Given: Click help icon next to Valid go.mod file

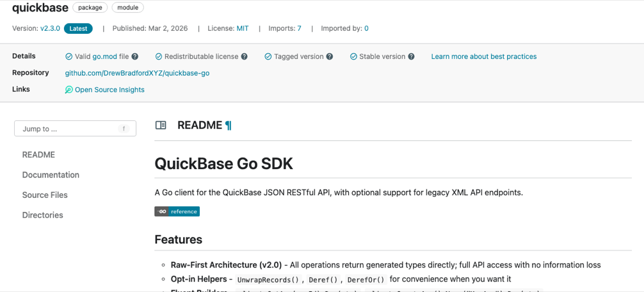Looking at the screenshot, I should (134, 57).
